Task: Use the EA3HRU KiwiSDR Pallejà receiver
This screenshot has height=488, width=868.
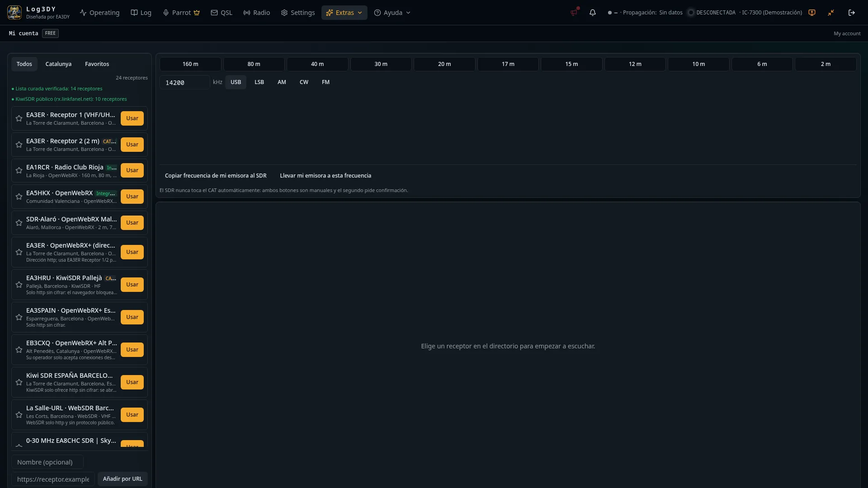Action: pos(132,285)
